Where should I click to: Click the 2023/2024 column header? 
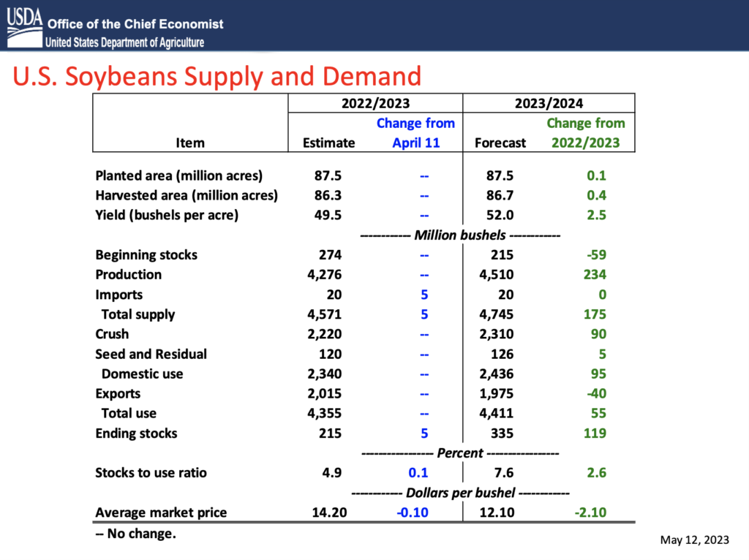(x=547, y=102)
